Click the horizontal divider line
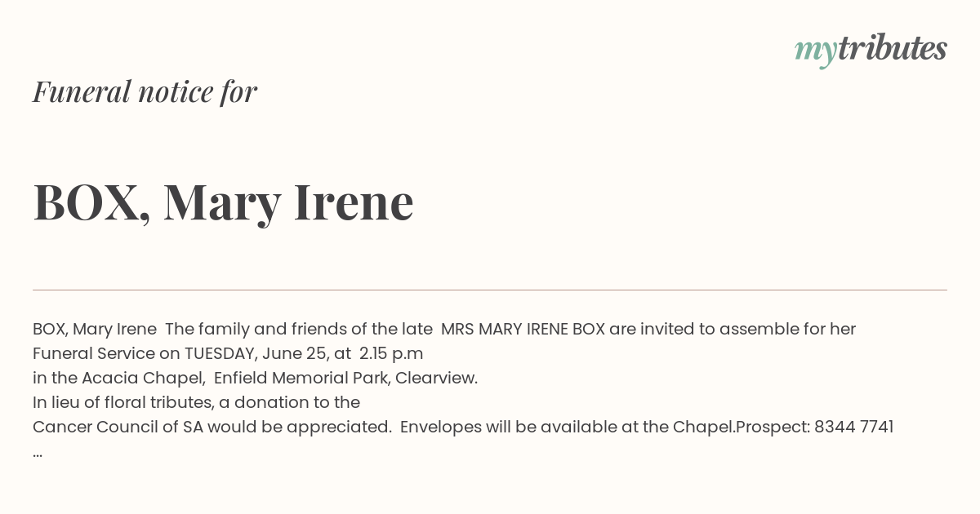 click(490, 290)
